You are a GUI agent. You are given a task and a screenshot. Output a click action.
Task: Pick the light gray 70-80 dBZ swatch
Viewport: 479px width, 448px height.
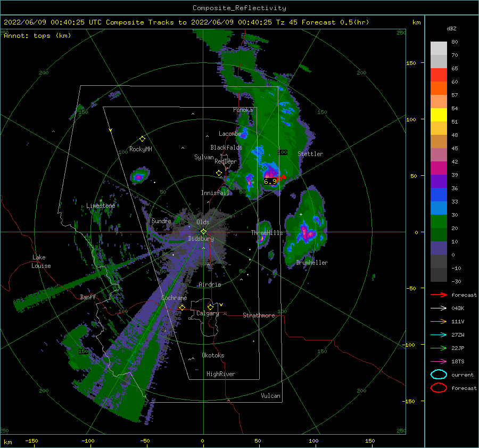439,48
